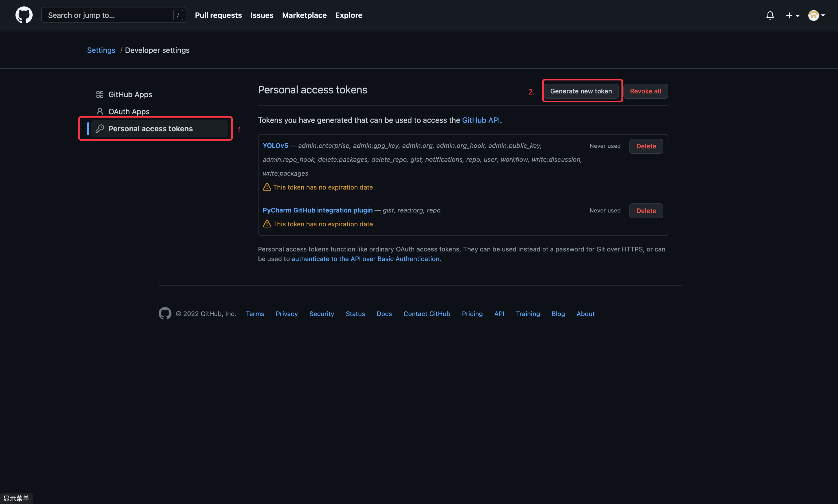
Task: Go to Marketplace in the top navigation
Action: point(304,15)
